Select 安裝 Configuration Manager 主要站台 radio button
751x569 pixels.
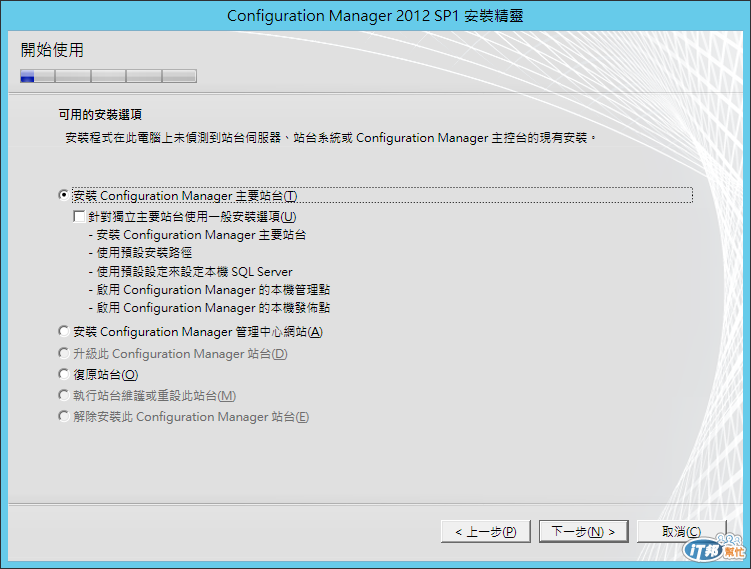[63, 195]
